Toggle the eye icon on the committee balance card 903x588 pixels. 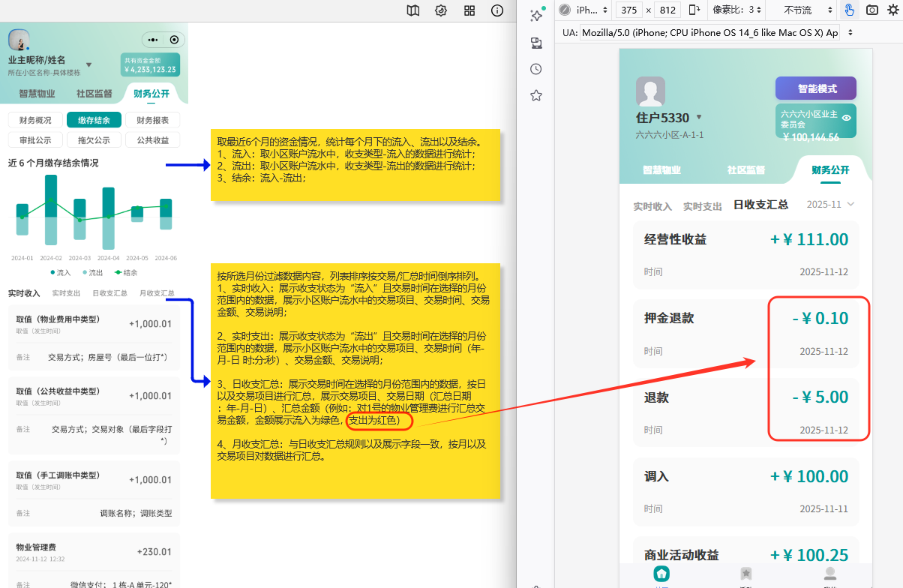point(846,118)
